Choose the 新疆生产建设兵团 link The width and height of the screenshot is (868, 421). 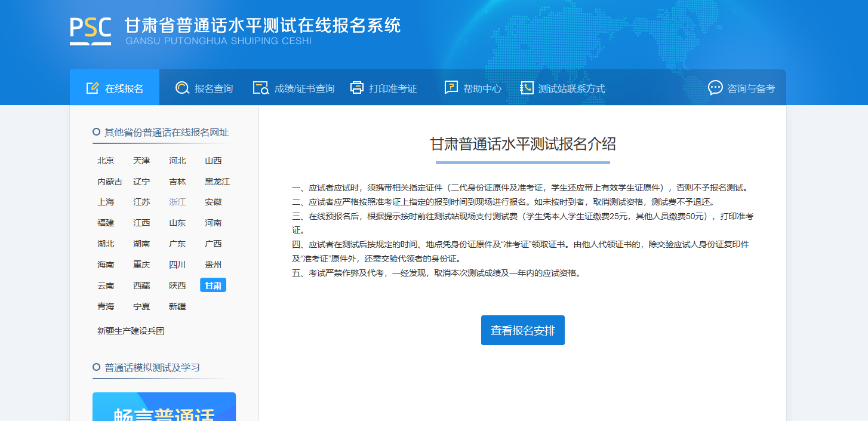click(x=131, y=331)
